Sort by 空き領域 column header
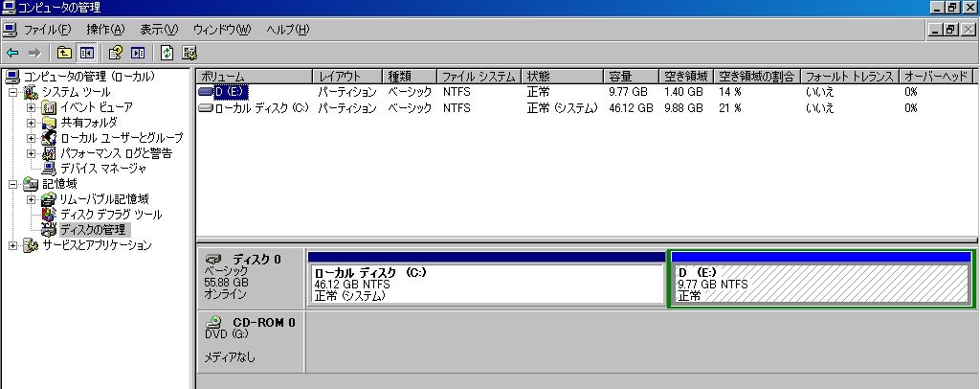Screen dimensions: 980x389 [x=686, y=77]
